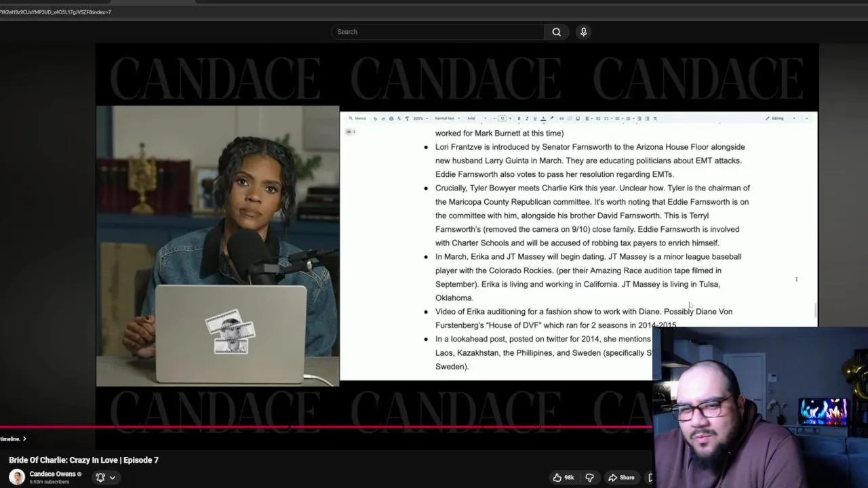Click the text 'worked for Mark Burnett at this time)'
868x488 pixels.
click(x=499, y=134)
